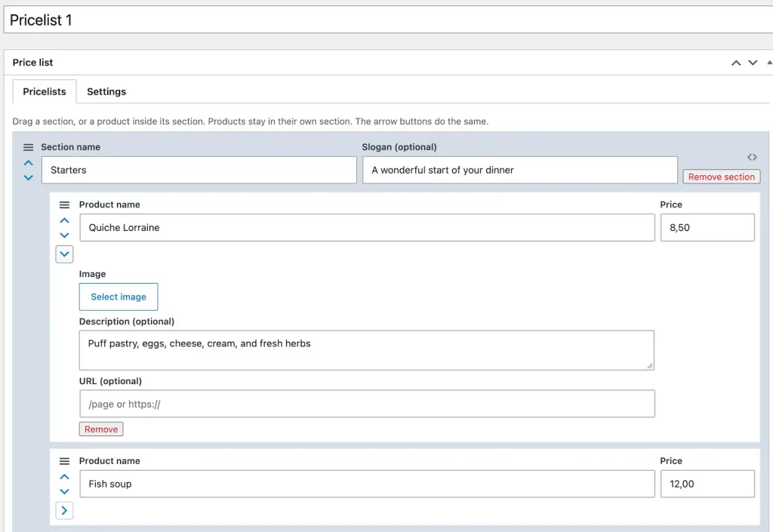The image size is (773, 532).
Task: Remove the Quiche Lorraine product
Action: click(101, 429)
